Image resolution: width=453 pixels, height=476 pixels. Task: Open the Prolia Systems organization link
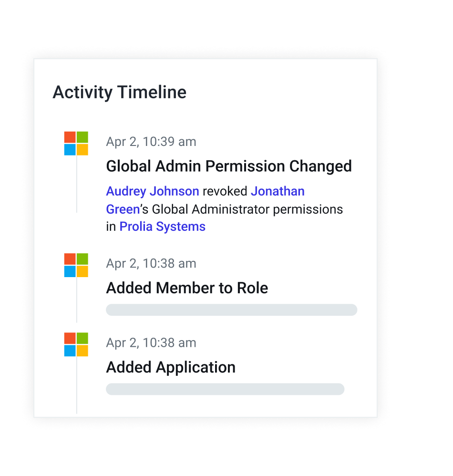[x=162, y=227]
